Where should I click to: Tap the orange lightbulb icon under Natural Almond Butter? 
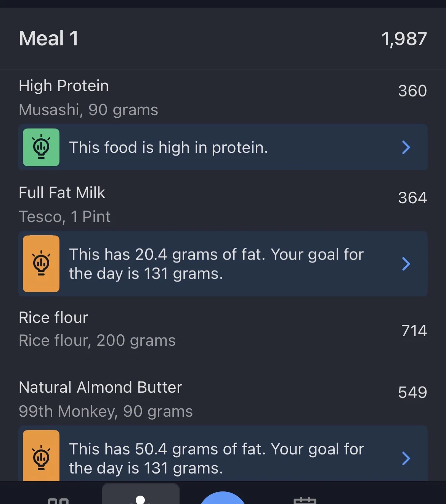(x=41, y=456)
